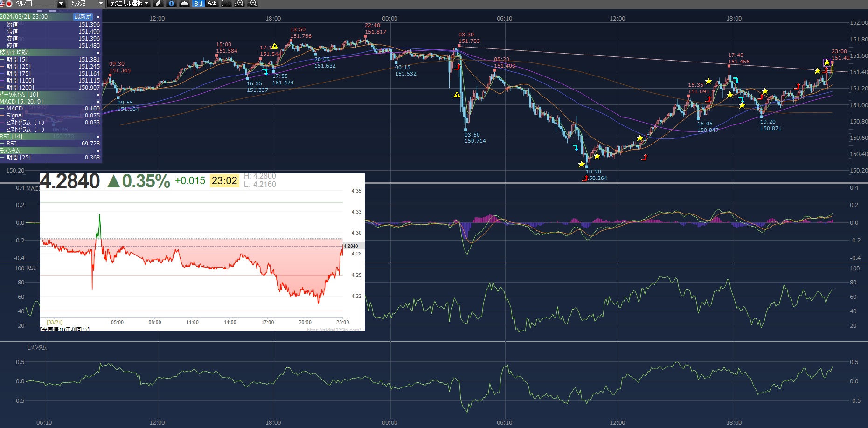Viewport: 868px width, 428px height.
Task: Select the area chart type icon
Action: point(184,3)
